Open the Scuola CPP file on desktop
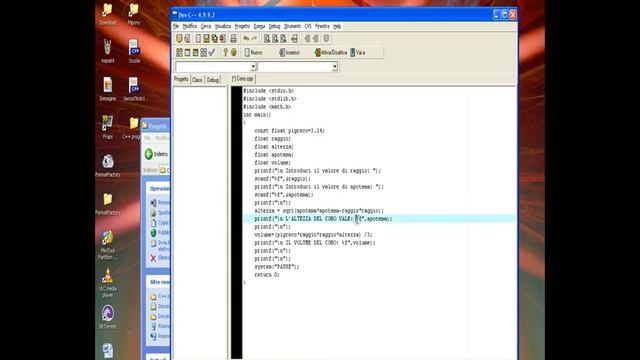Screen dimensions: 640x360 pyautogui.click(x=134, y=51)
